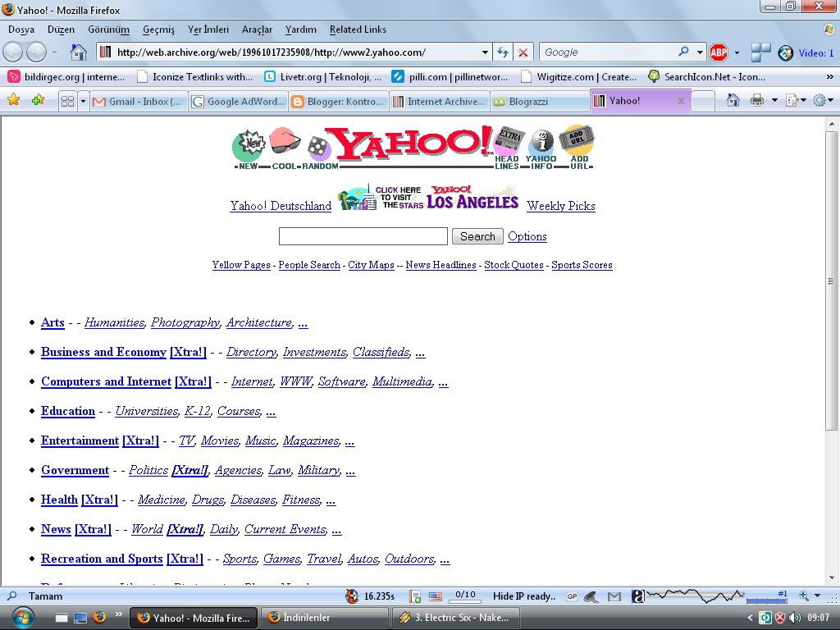This screenshot has height=630, width=840.
Task: Click the Reload page icon
Action: (x=503, y=52)
